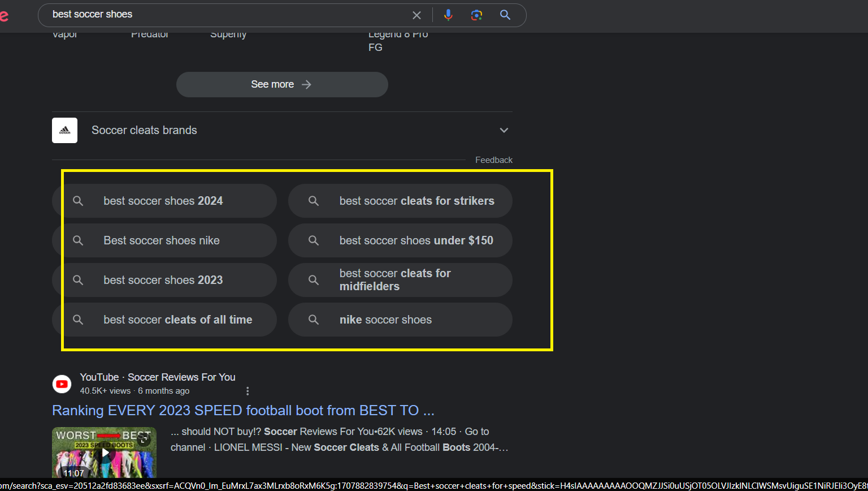This screenshot has width=868, height=491.
Task: Click the Adidas logo beside Soccer cleats brands
Action: click(64, 130)
